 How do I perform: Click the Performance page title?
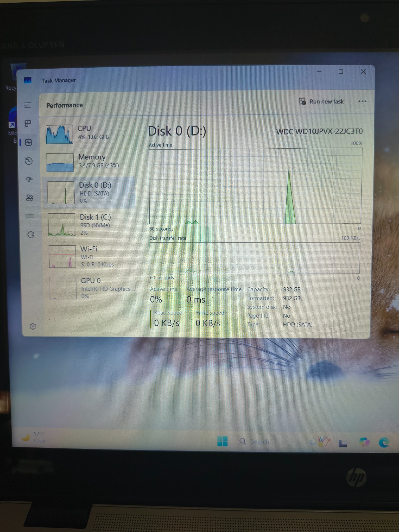click(65, 105)
